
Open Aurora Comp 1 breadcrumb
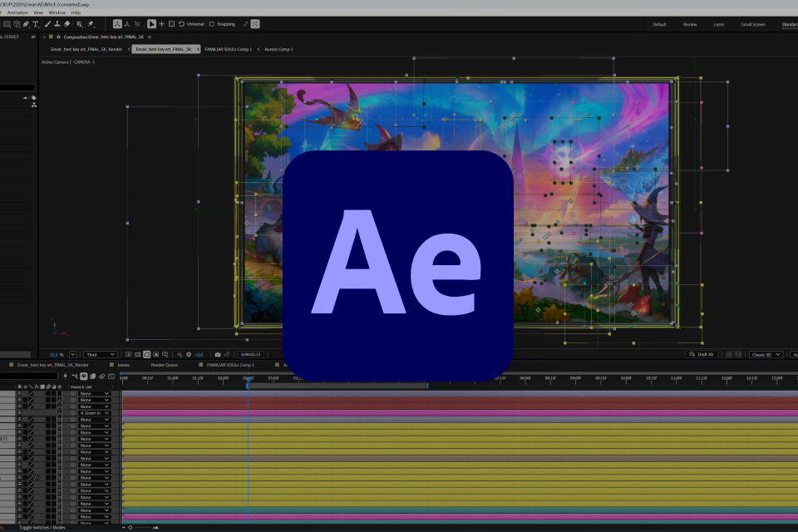point(278,49)
